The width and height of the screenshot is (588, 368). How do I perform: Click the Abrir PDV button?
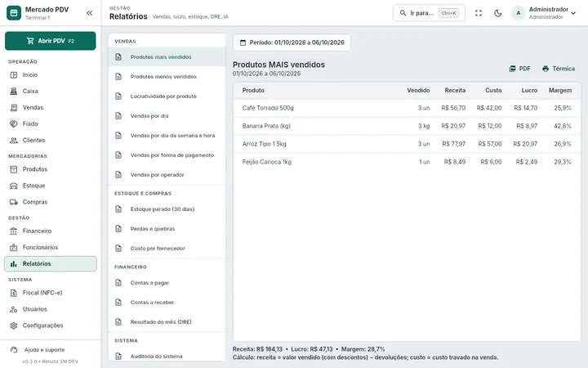[51, 41]
